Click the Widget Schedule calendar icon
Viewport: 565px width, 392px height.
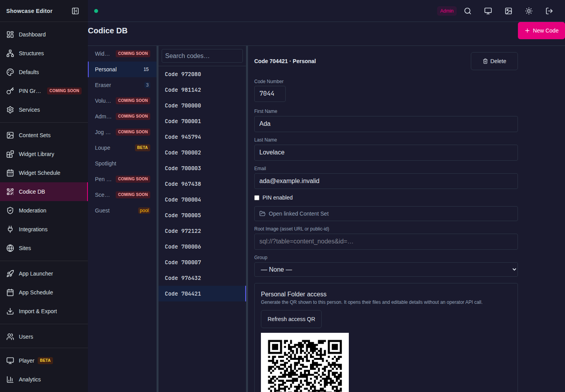10,173
